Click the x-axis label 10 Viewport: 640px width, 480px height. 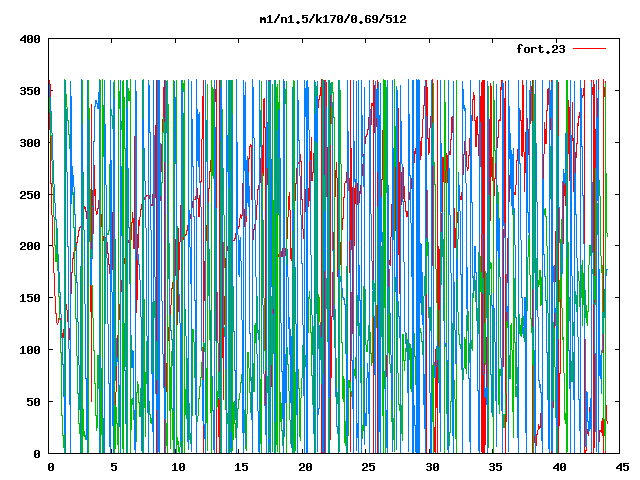(178, 467)
